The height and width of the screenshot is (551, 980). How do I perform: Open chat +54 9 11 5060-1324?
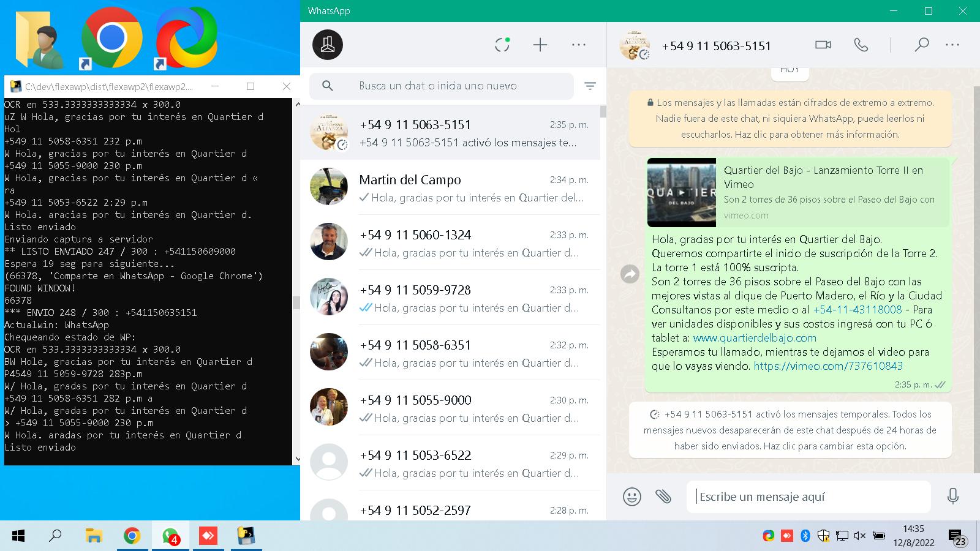(x=450, y=242)
